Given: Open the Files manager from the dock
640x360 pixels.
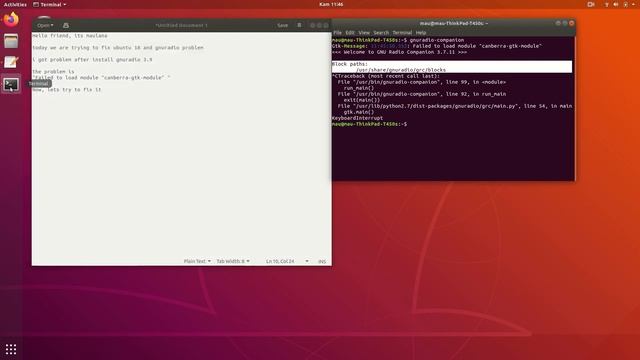Looking at the screenshot, I should (x=11, y=41).
